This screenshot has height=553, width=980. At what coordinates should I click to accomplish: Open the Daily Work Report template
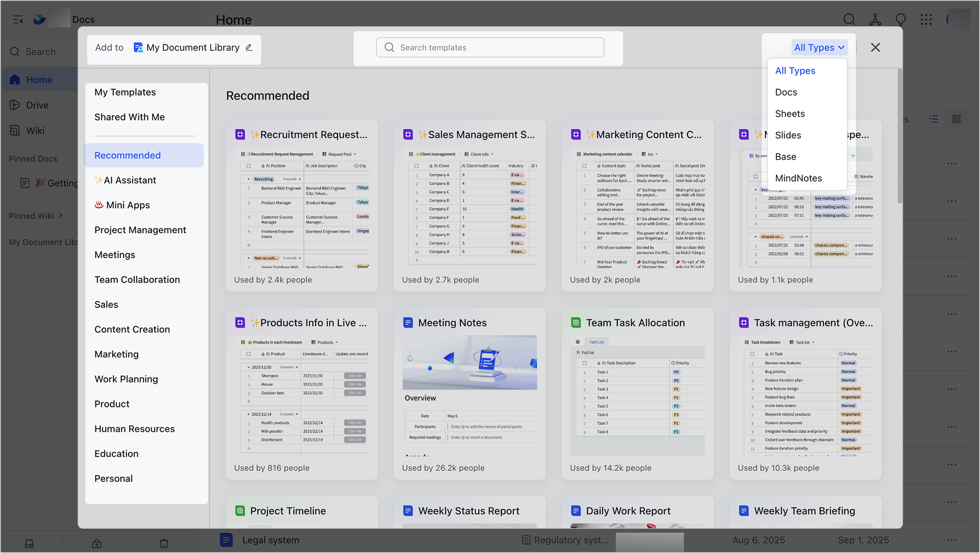pyautogui.click(x=638, y=512)
